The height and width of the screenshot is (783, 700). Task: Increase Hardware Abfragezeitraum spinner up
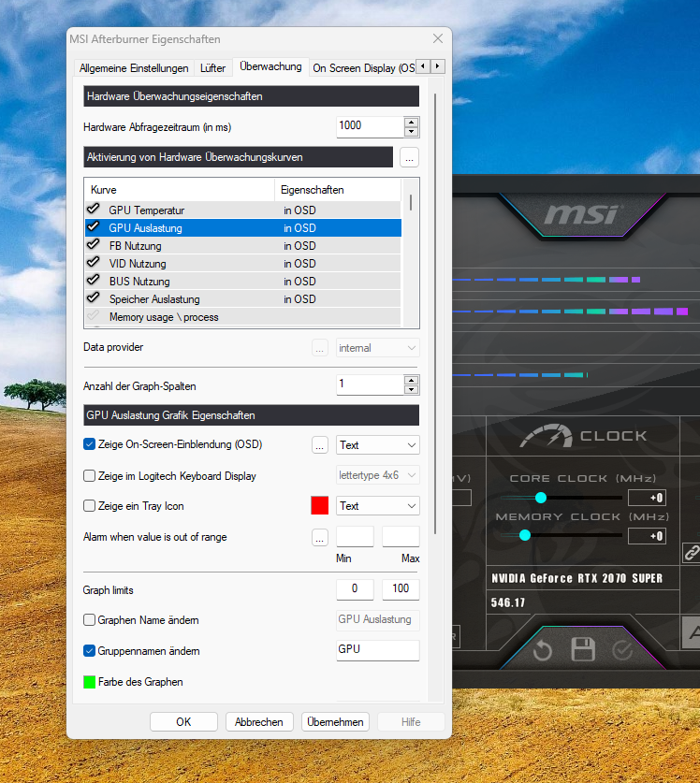click(x=411, y=122)
